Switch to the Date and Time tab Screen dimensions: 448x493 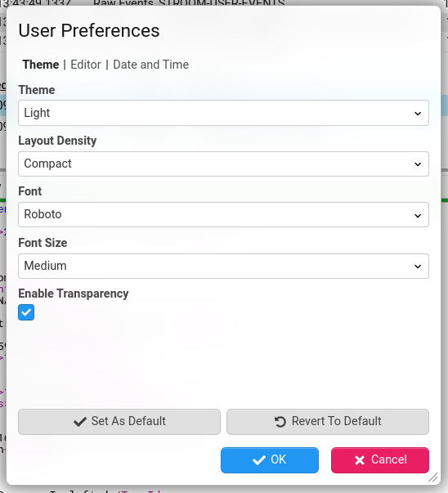(x=151, y=65)
